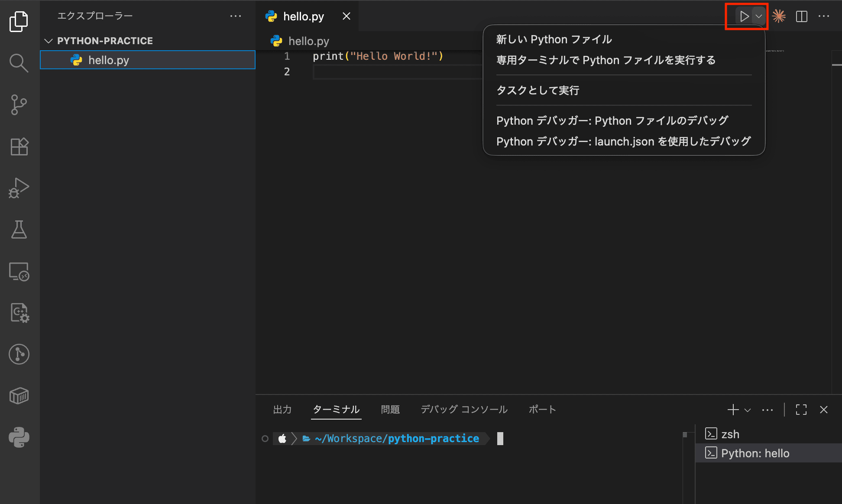Select the zsh terminal instance
The width and height of the screenshot is (842, 504).
(x=730, y=434)
